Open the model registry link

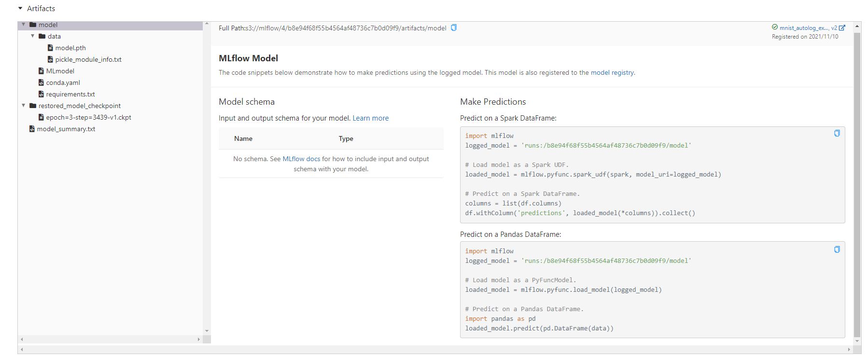(612, 72)
